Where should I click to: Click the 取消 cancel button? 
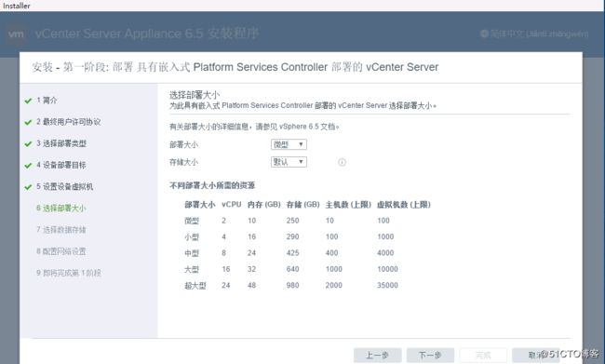coord(536,355)
